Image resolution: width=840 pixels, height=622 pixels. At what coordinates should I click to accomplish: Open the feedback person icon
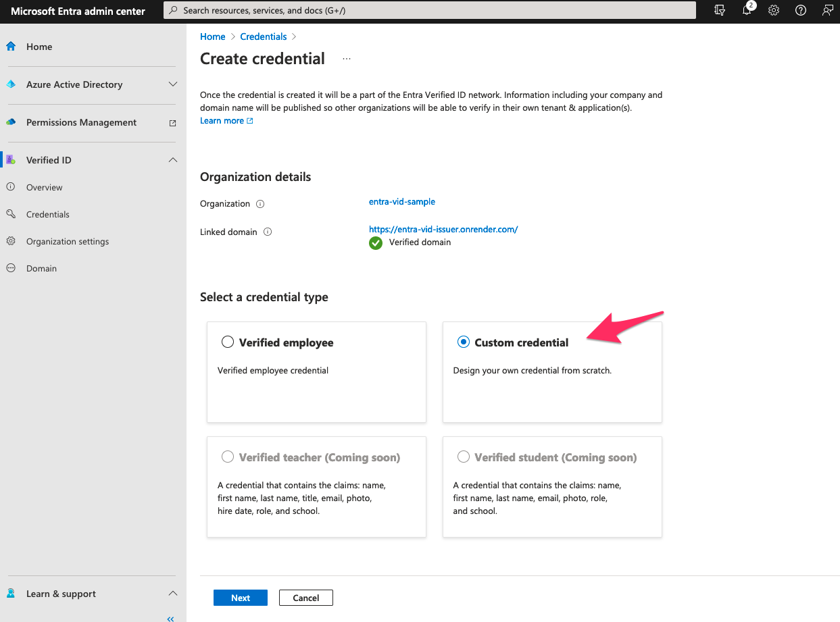tap(827, 11)
